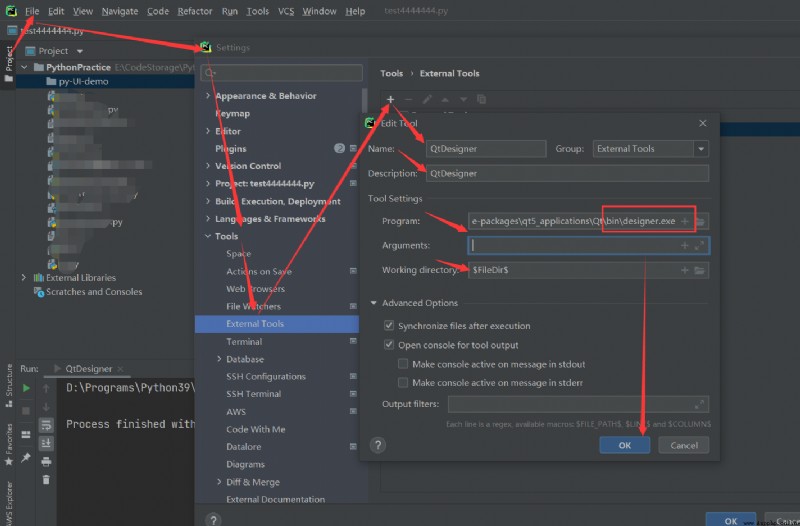Browse for Program executable folder icon
Viewport: 800px width, 526px height.
[x=700, y=221]
